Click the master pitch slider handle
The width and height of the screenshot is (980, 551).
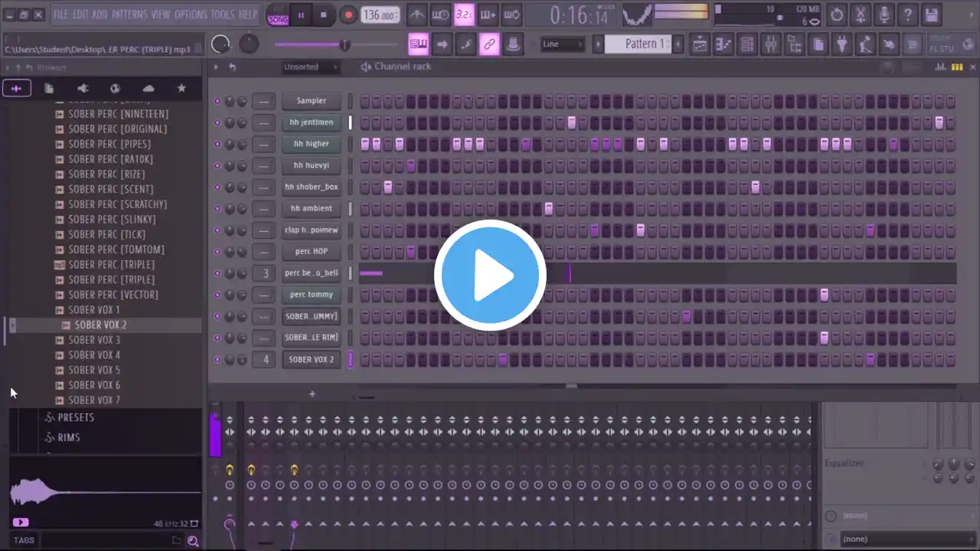pyautogui.click(x=345, y=44)
